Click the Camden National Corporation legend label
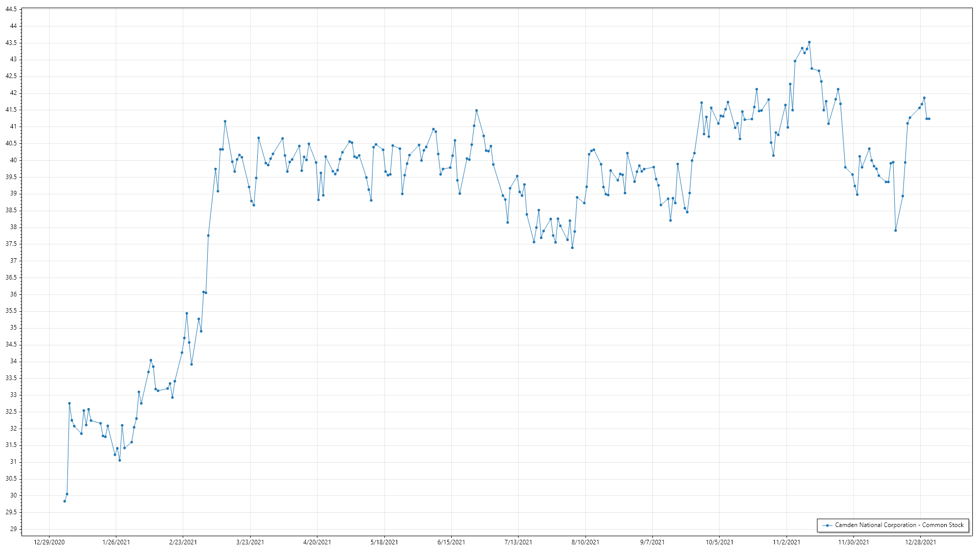Viewport: 980px width, 551px height. pos(899,525)
